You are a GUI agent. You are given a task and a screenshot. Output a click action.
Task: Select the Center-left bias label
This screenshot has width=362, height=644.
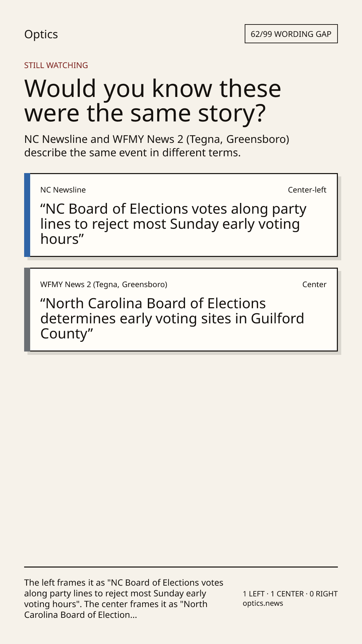point(307,190)
